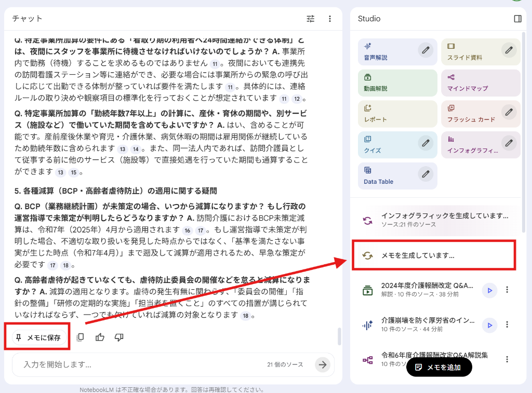Open chat settings sliders icon
Image resolution: width=532 pixels, height=393 pixels.
[311, 19]
